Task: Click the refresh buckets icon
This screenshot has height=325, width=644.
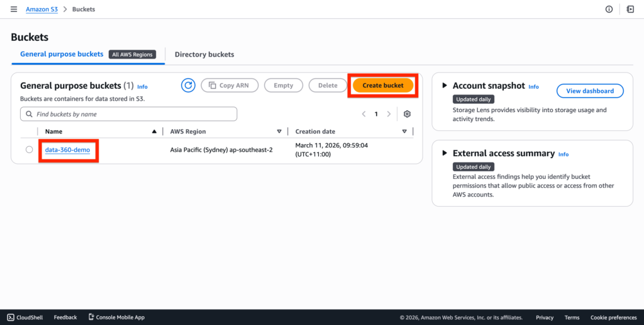Action: point(188,86)
